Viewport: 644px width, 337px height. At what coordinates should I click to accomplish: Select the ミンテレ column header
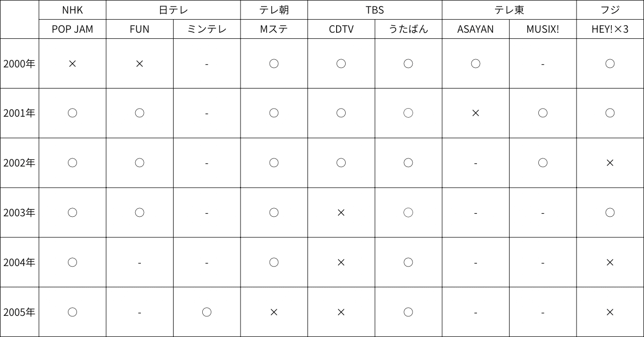coord(207,29)
